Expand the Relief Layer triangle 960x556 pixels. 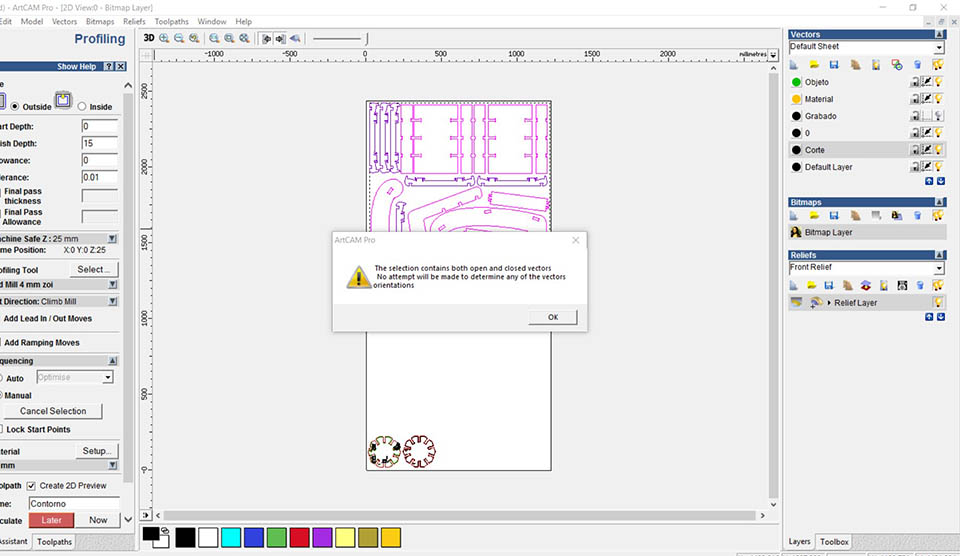point(829,302)
